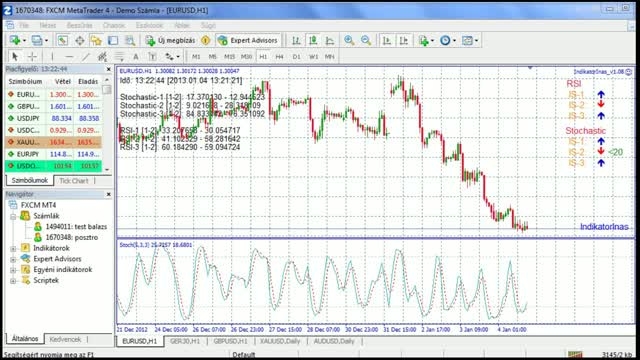
Task: Switch to the Tick Chart tab
Action: 74,180
